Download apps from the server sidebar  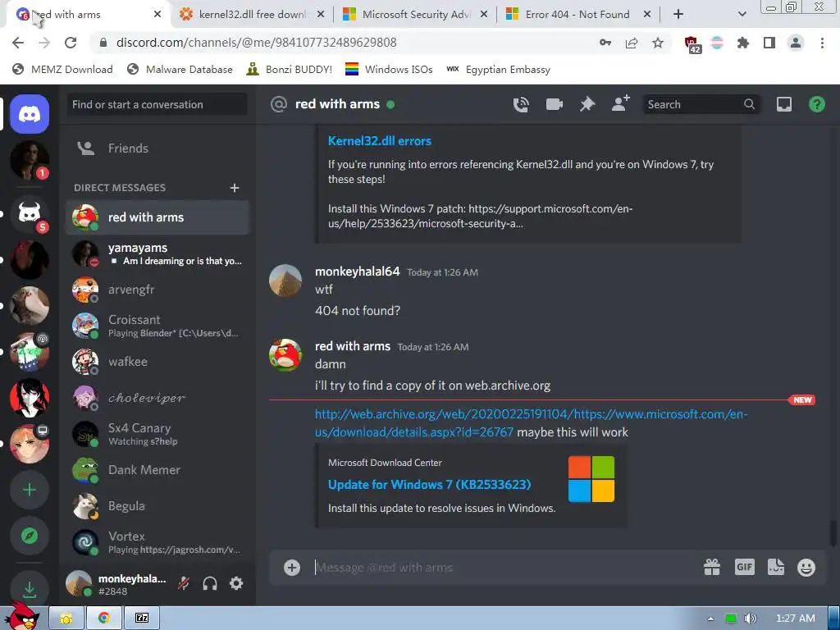coord(30,589)
